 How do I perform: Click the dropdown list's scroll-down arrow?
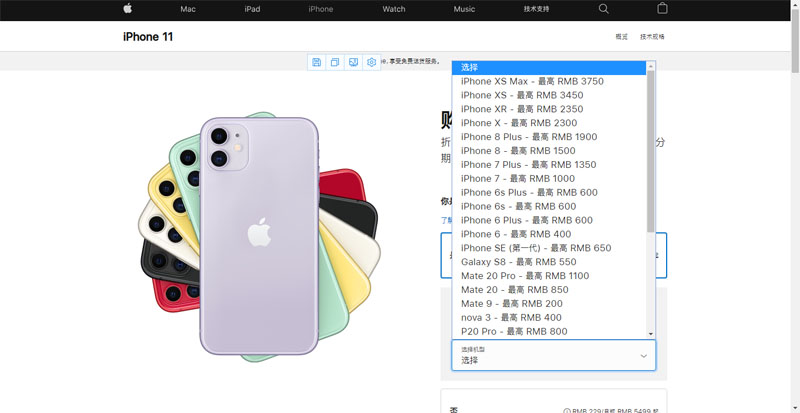click(651, 333)
